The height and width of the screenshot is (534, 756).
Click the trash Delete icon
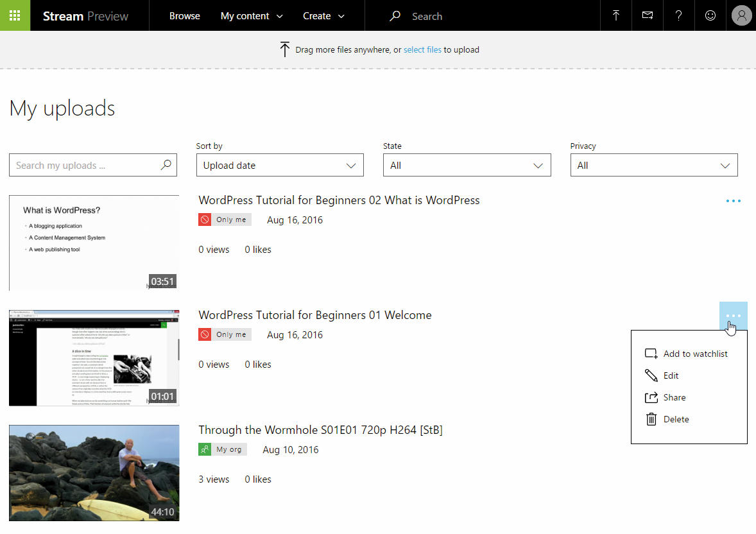[x=651, y=418]
